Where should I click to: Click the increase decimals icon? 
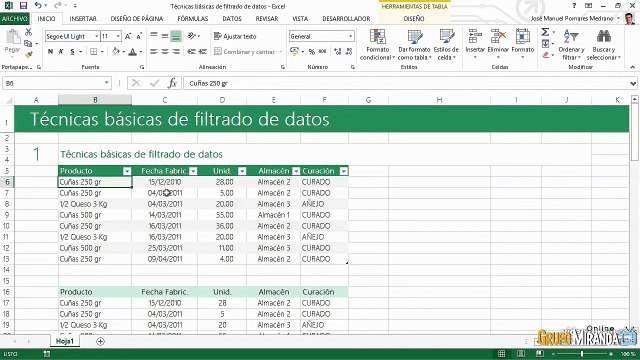(338, 52)
